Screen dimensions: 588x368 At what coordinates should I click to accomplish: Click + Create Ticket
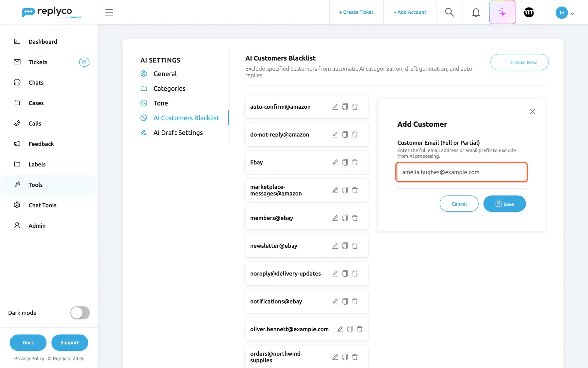tap(356, 12)
